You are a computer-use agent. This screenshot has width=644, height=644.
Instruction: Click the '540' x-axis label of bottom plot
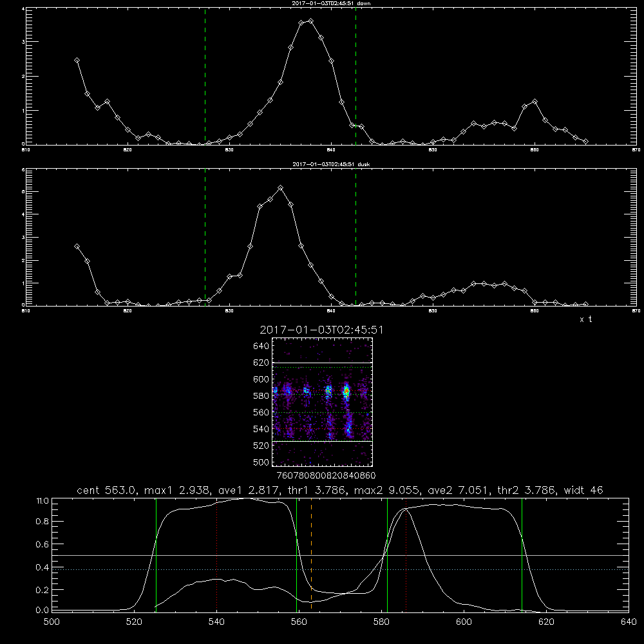216,622
